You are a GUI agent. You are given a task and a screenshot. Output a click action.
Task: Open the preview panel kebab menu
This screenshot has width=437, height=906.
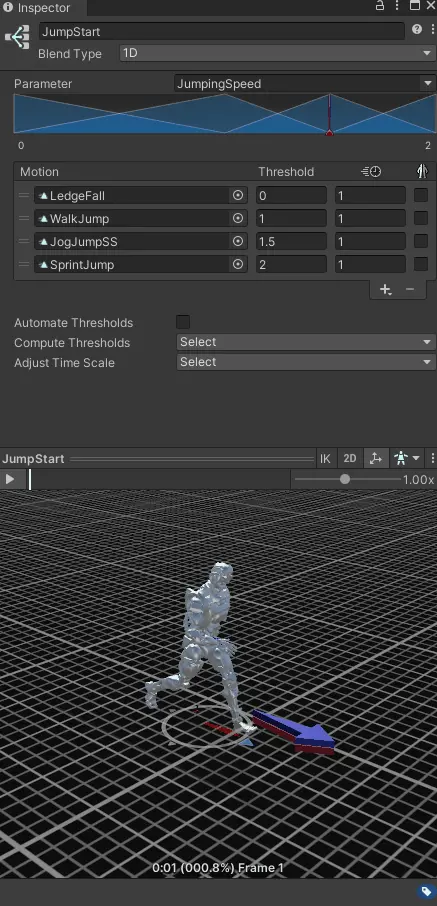[x=432, y=459]
